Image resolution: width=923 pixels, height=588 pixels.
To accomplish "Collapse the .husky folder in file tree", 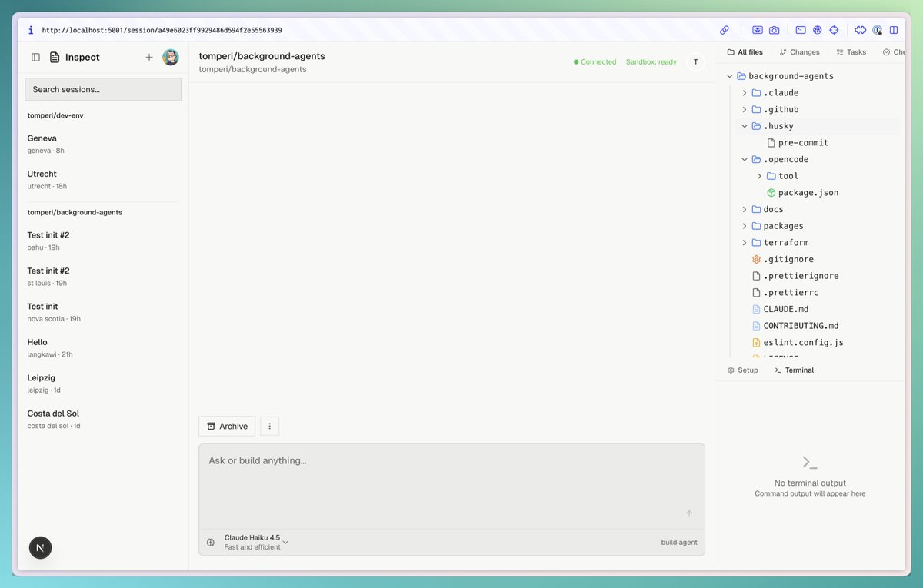I will pos(744,125).
